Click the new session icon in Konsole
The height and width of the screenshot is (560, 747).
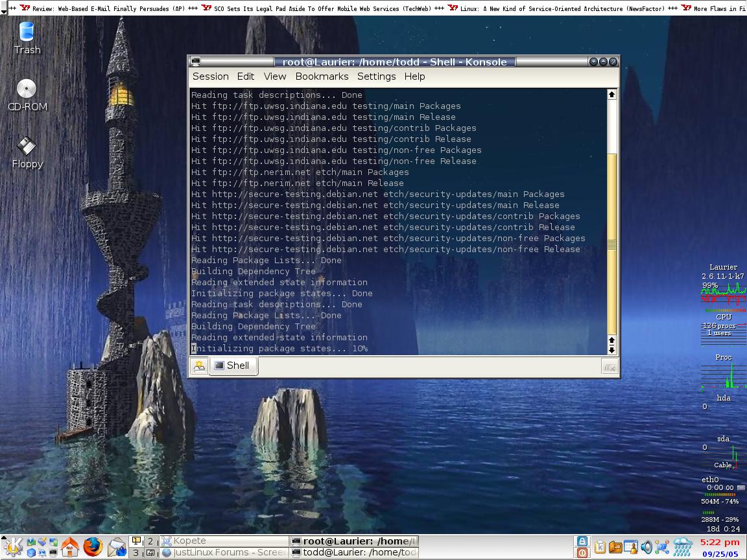[199, 366]
